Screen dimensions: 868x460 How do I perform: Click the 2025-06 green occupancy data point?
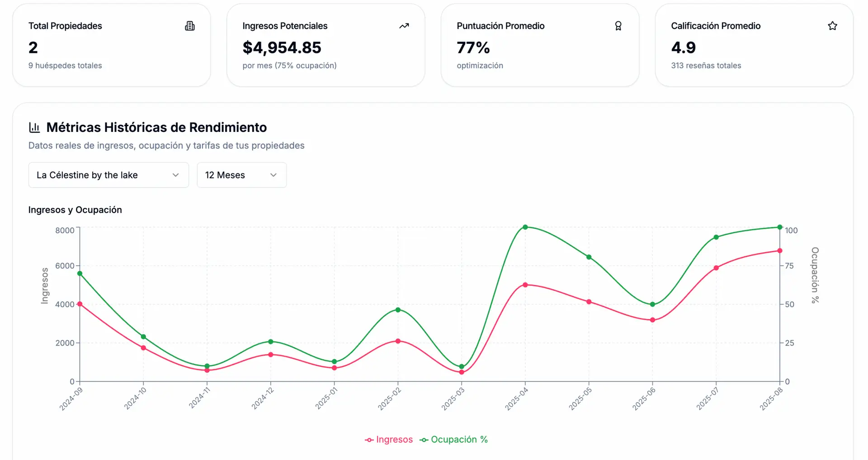pyautogui.click(x=652, y=305)
